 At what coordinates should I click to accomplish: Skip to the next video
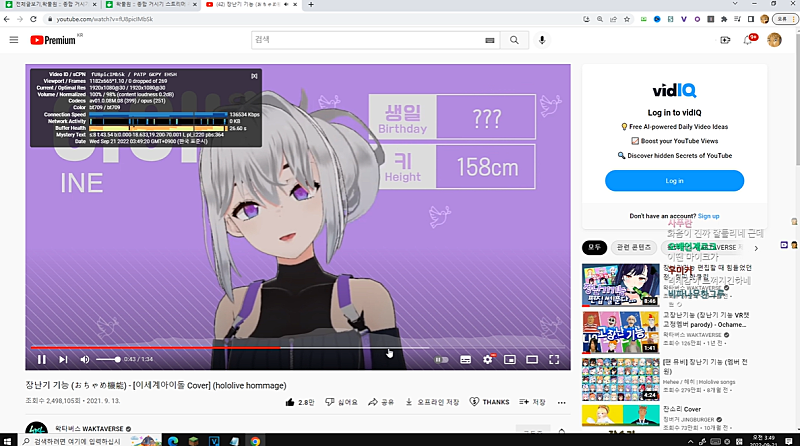[x=63, y=359]
